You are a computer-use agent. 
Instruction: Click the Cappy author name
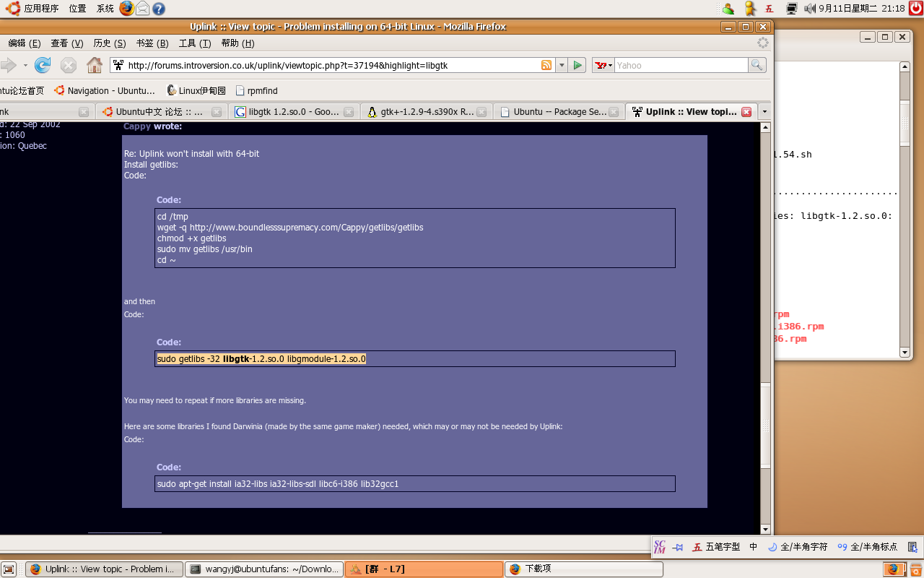137,126
